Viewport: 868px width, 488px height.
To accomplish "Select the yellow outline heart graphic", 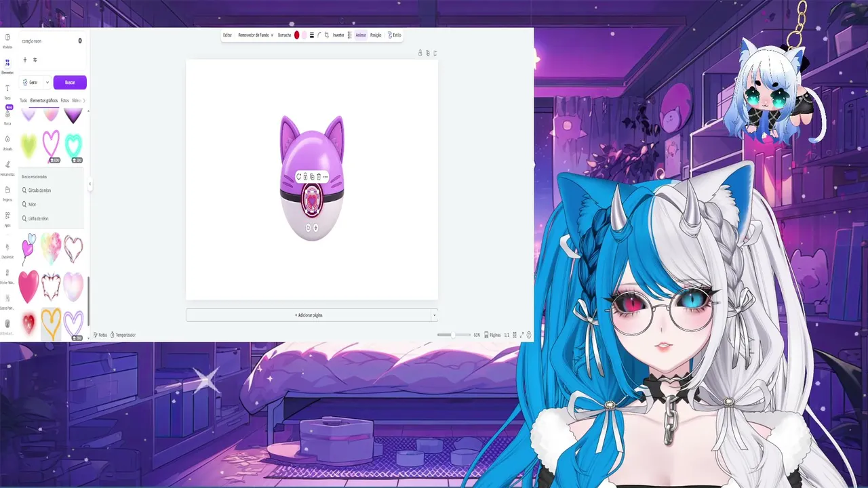I will point(51,323).
